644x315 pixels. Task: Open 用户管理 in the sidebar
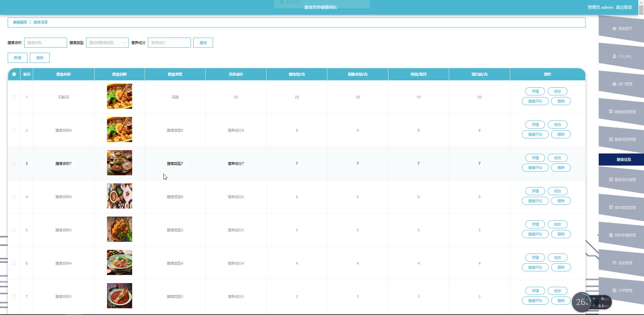622,84
